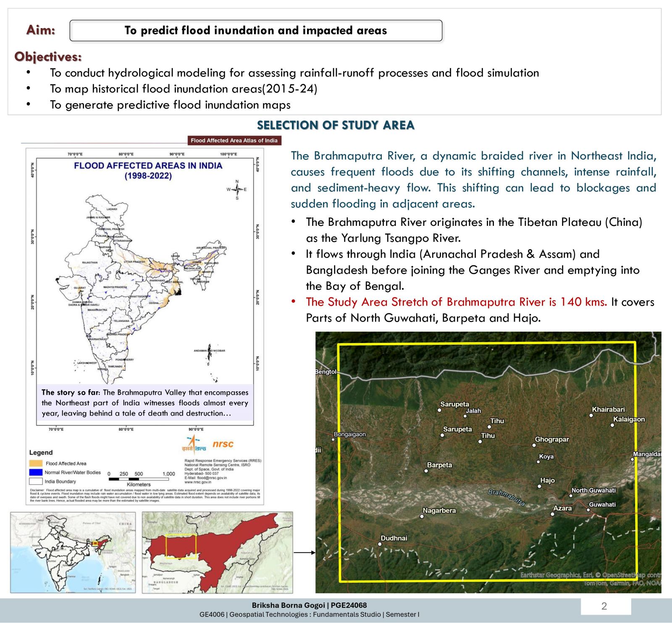Click 'Briksha Borna Gogoi | PGE24068' footer
Screen dimensions: 672x623
coord(309,605)
